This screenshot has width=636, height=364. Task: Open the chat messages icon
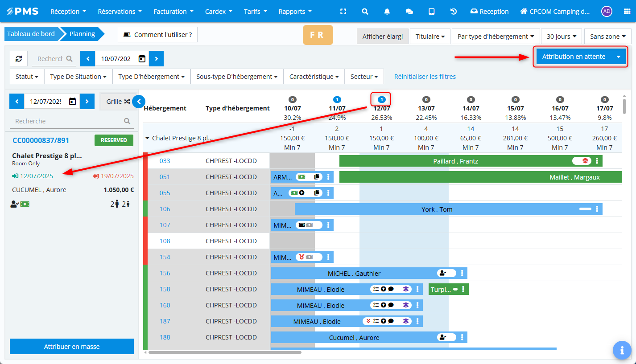pyautogui.click(x=409, y=12)
